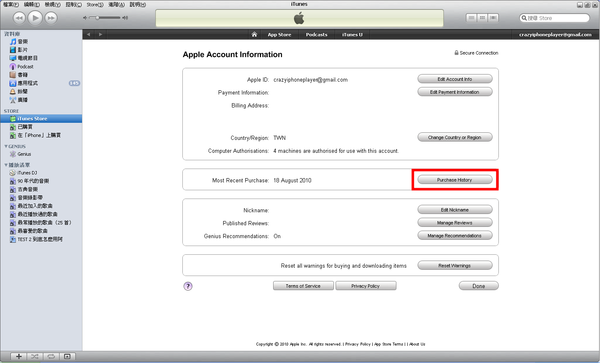
Task: Open the account email menu in the store bar
Action: tap(555, 34)
